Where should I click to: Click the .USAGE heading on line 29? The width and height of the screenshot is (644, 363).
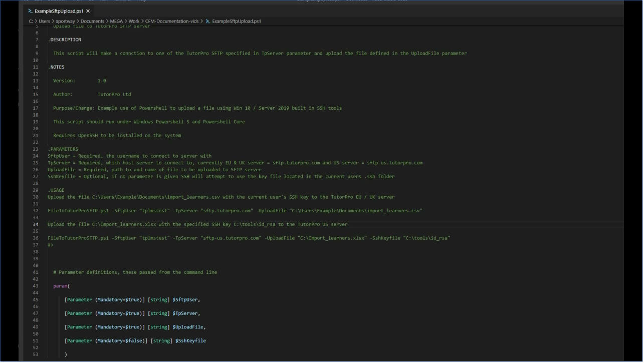click(x=56, y=190)
